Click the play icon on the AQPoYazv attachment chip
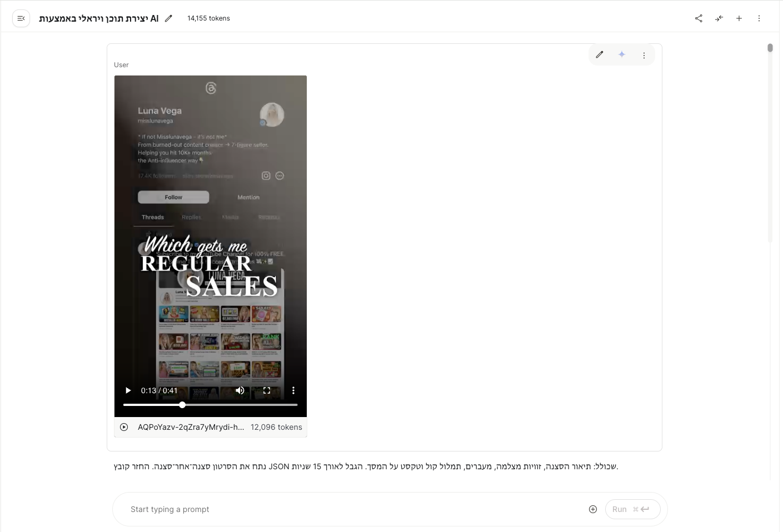 (x=123, y=427)
